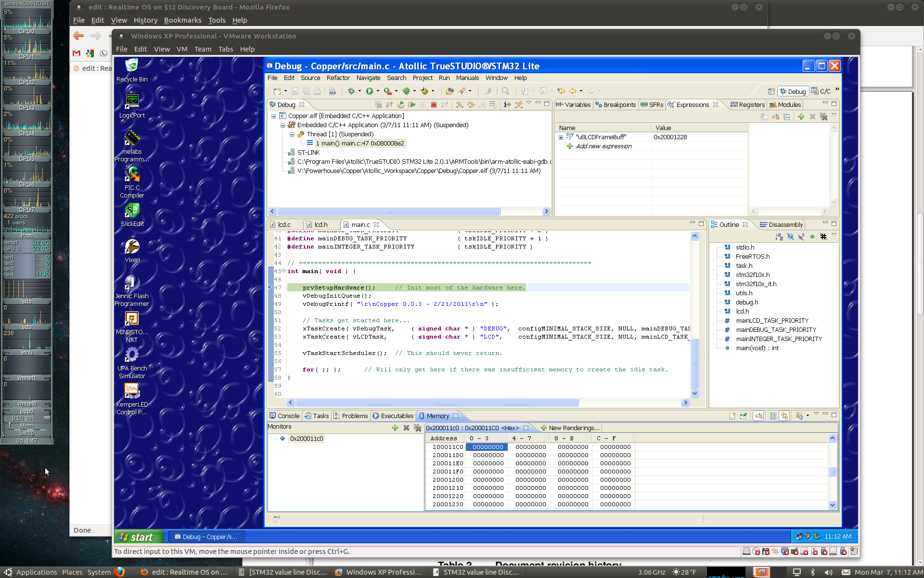Image resolution: width=924 pixels, height=578 pixels.
Task: Click the green Debug bug toolbar icon
Action: coord(351,91)
